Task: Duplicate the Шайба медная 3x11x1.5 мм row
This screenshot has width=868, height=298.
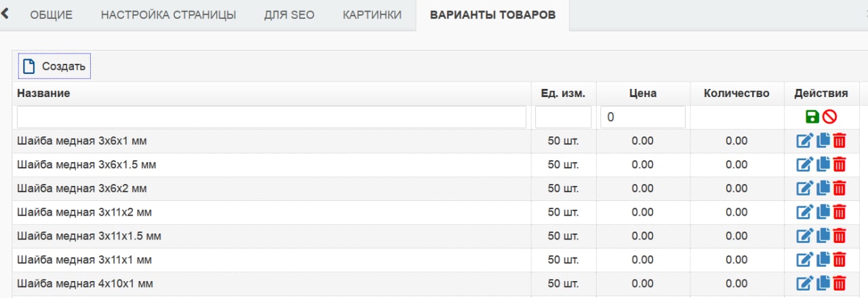Action: (823, 236)
